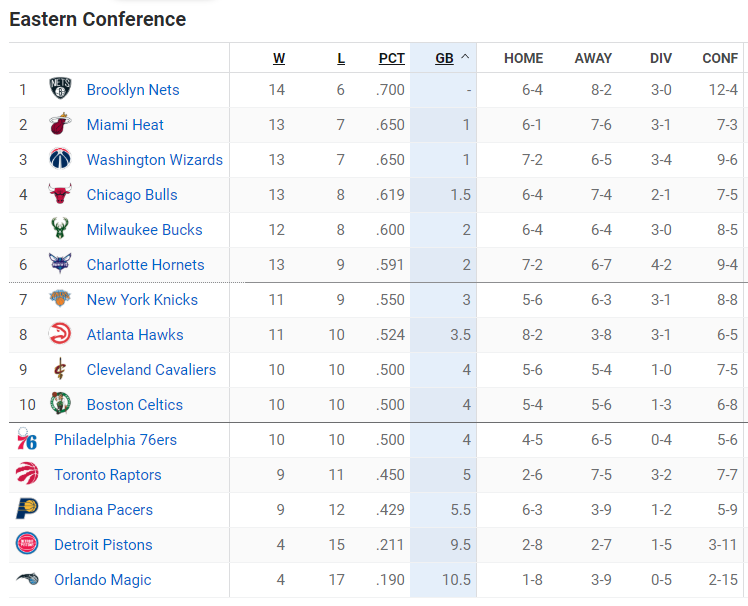748x606 pixels.
Task: Sort standings by W column
Action: point(279,58)
